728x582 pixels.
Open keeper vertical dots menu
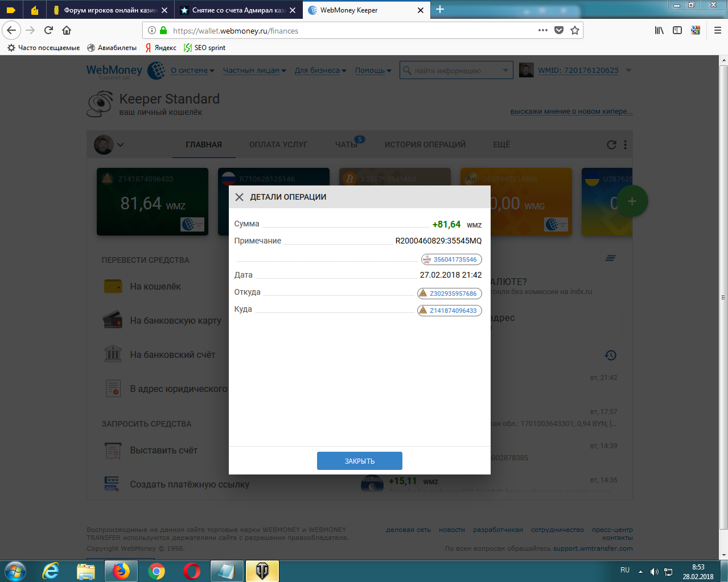(x=625, y=145)
